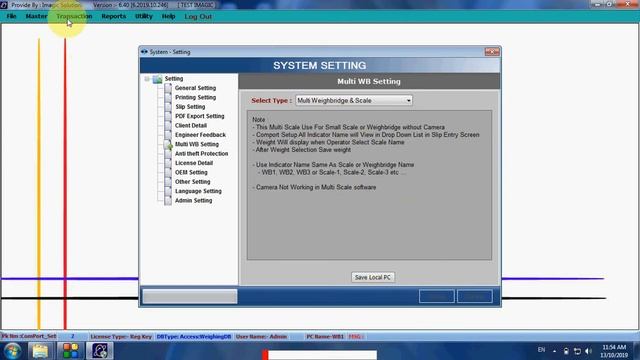The image size is (640, 360).
Task: Click the Admin Setting page icon
Action: point(168,201)
